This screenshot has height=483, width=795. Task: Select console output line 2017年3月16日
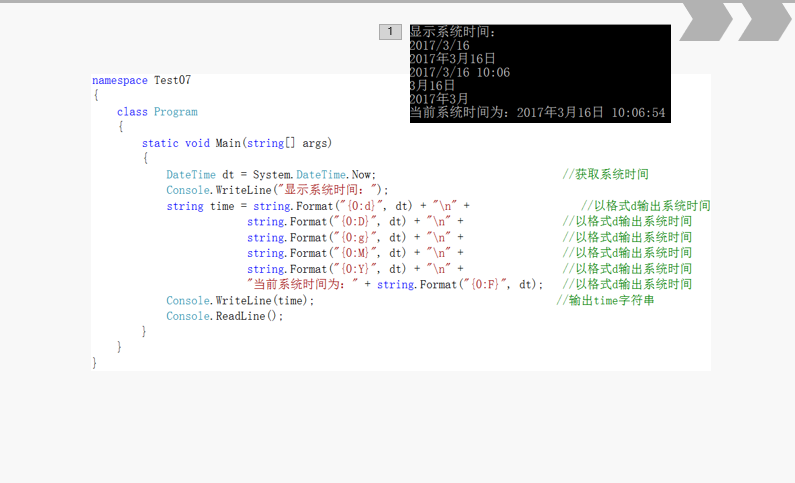pos(452,59)
